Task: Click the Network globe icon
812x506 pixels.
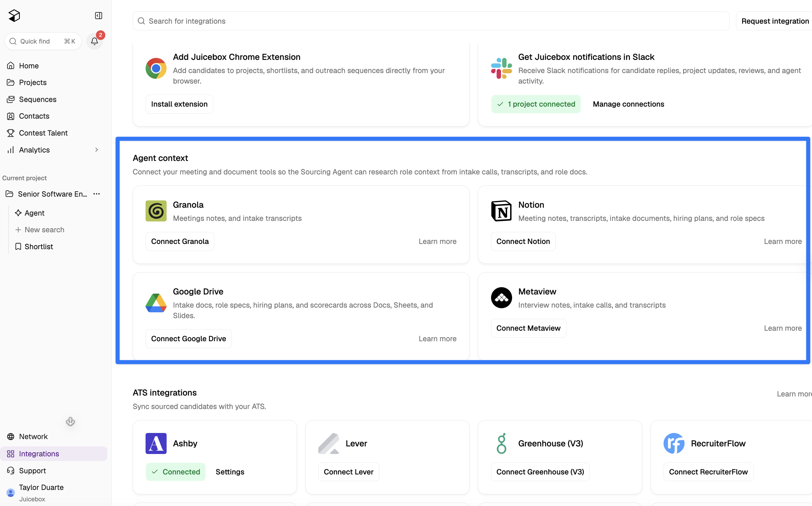Action: [11, 436]
